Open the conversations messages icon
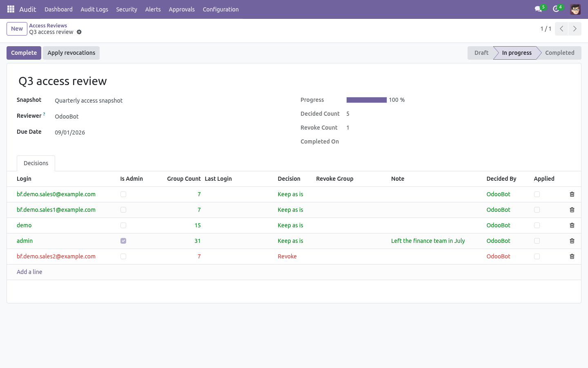This screenshot has width=588, height=368. pyautogui.click(x=539, y=9)
